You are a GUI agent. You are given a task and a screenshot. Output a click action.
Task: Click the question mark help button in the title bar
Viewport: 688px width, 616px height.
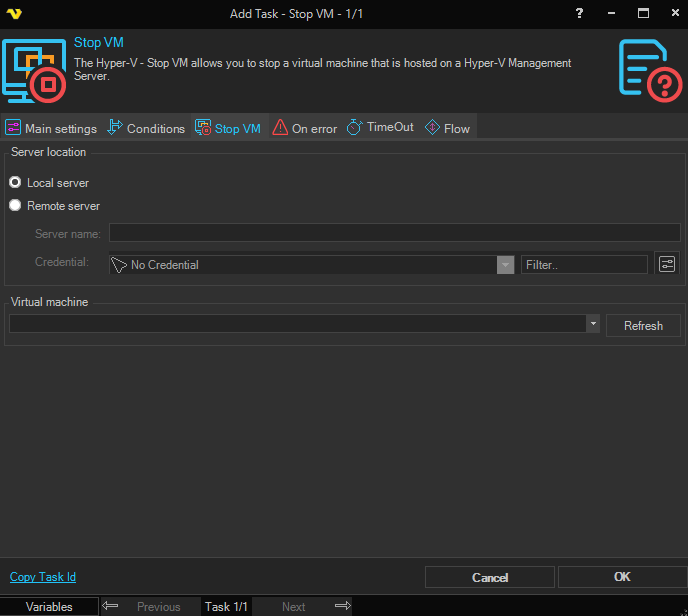[x=579, y=13]
